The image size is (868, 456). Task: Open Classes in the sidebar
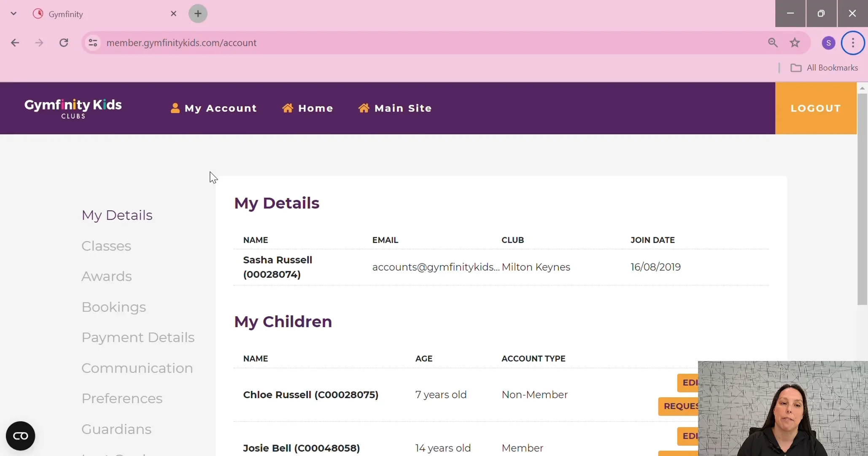106,246
